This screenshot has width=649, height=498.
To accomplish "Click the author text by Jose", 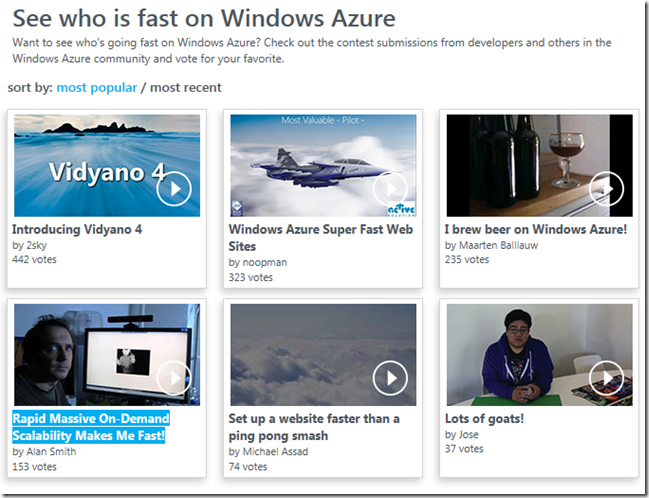I will click(462, 435).
